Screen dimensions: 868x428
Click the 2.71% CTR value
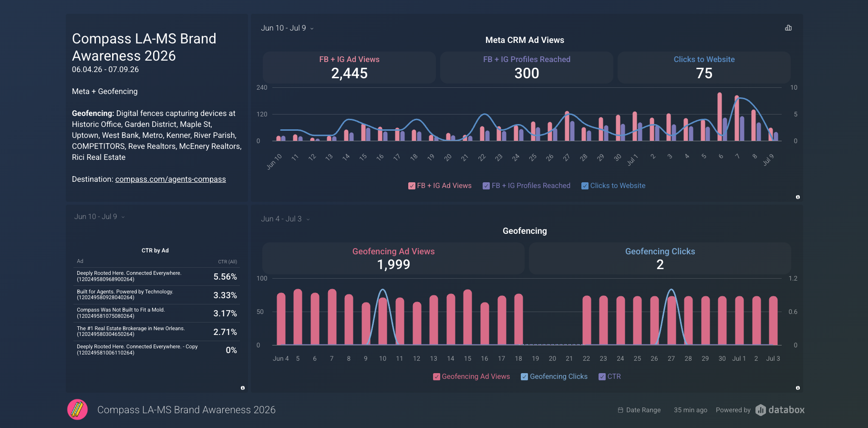225,332
